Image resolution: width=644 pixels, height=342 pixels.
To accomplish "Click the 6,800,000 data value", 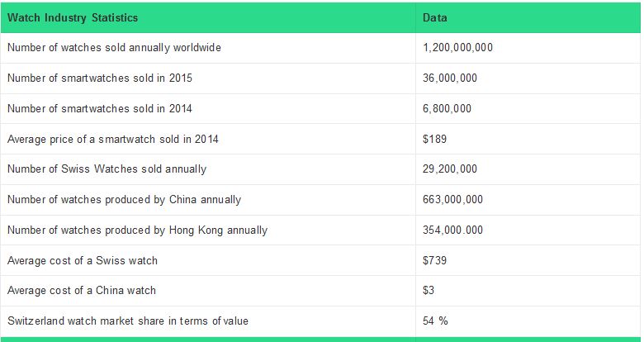I will pos(447,108).
